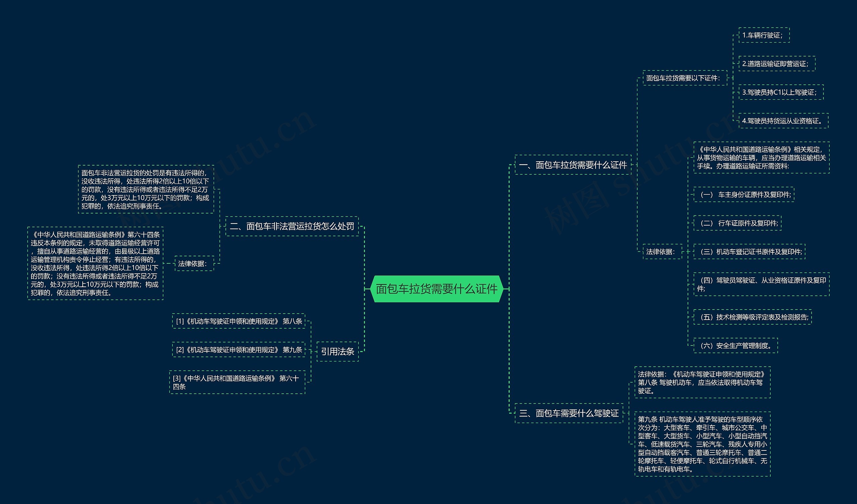Click node (三)机动车登记证书原件及复印件

(x=749, y=252)
